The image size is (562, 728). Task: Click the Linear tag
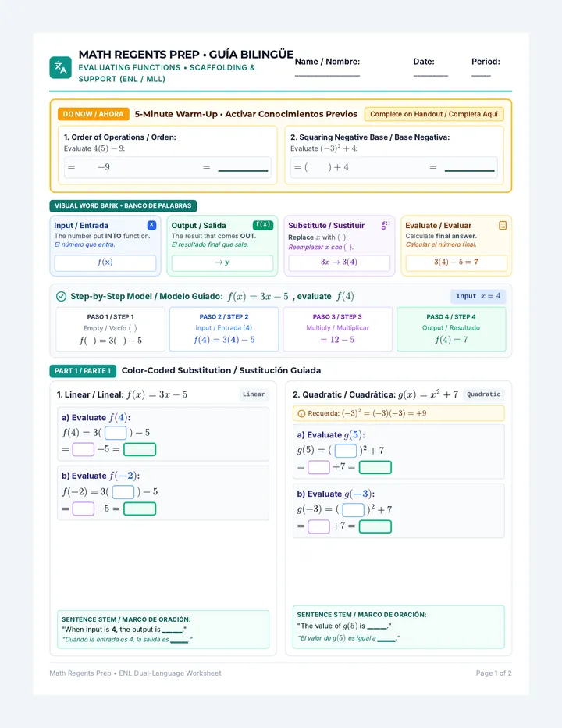254,394
